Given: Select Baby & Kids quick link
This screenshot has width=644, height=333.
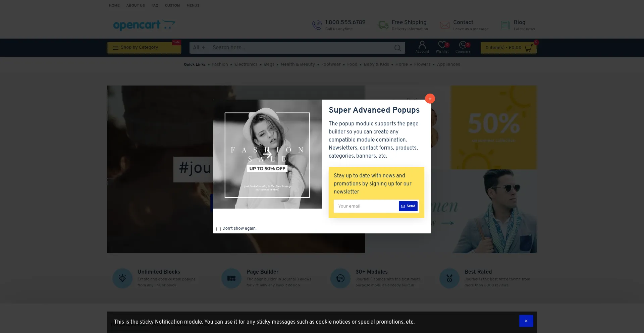Looking at the screenshot, I should (376, 64).
